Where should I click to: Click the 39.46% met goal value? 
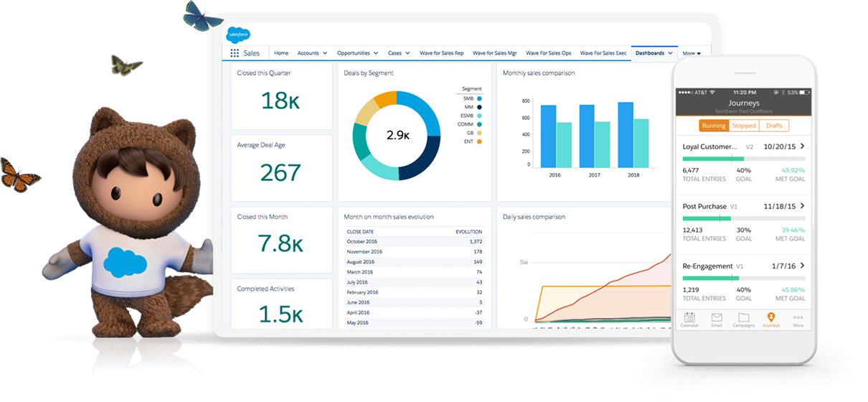point(793,230)
